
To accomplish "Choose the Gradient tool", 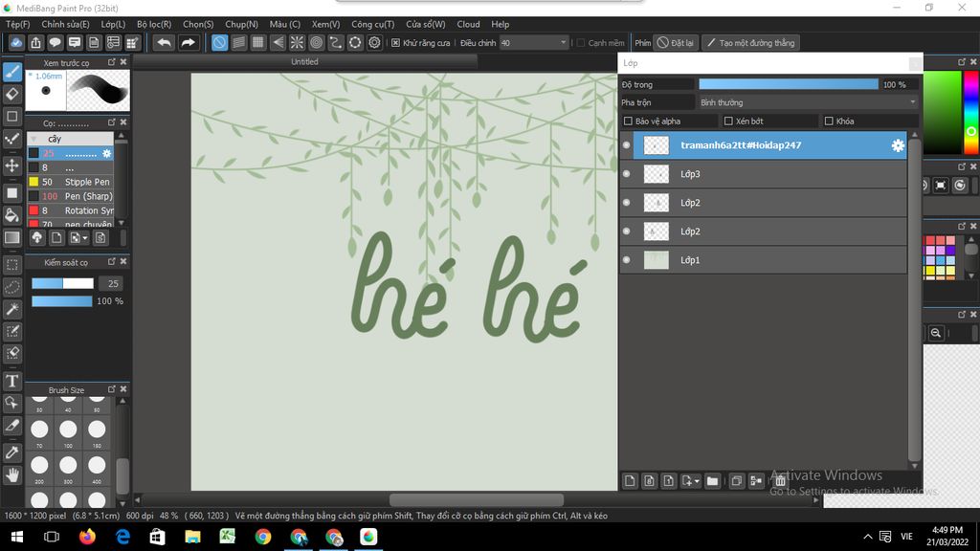I will click(12, 238).
